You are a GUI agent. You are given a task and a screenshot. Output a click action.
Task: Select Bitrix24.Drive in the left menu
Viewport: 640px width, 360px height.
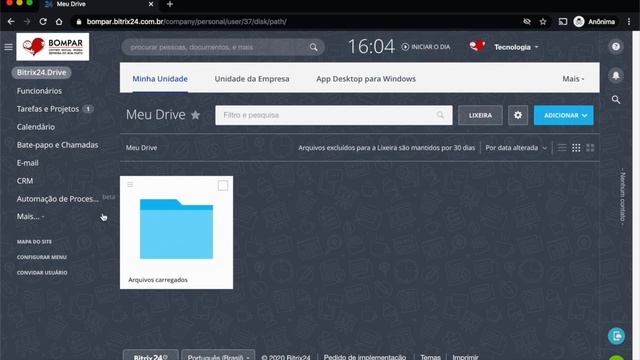tap(41, 73)
